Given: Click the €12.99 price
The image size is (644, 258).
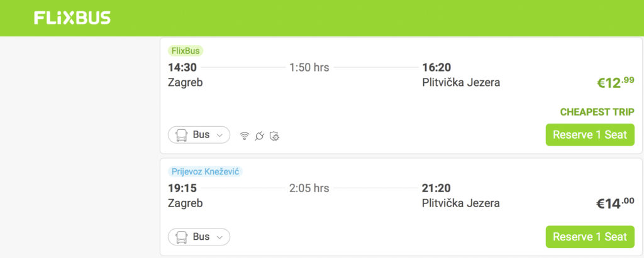Looking at the screenshot, I should 615,82.
